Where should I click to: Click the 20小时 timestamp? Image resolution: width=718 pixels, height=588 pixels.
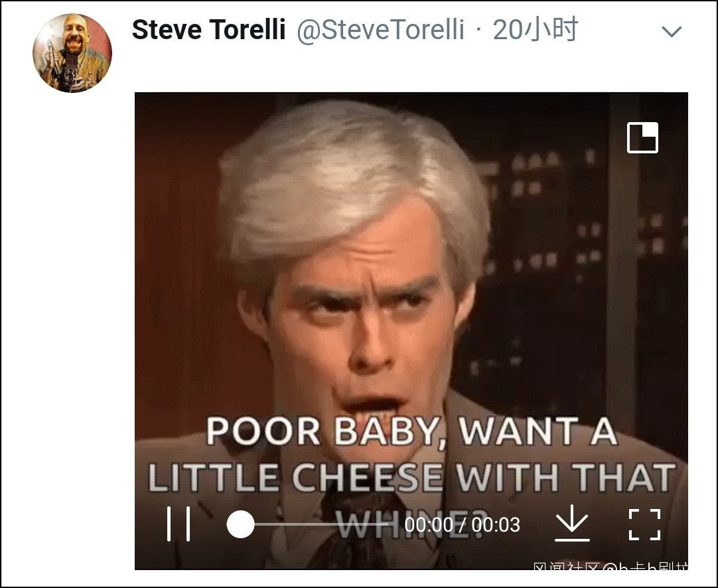coord(536,30)
